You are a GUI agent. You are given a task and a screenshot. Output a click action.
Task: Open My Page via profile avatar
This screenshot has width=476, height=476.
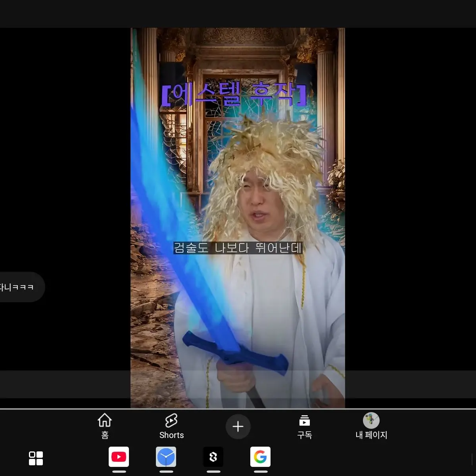tap(371, 421)
